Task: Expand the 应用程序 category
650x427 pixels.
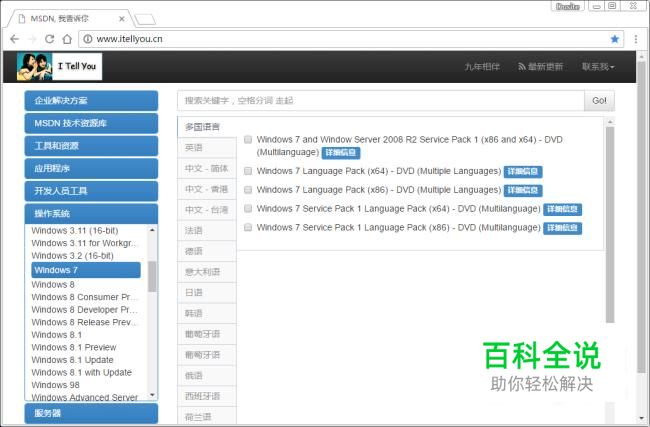Action: [91, 168]
